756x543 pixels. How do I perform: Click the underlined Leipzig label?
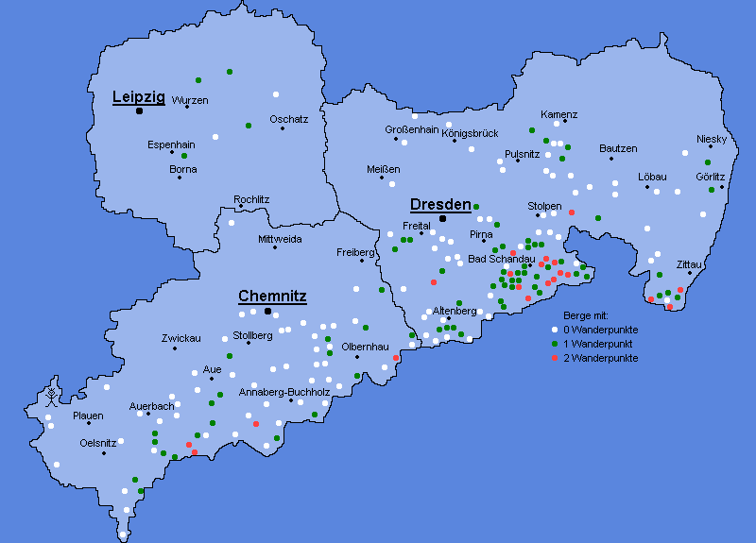139,96
